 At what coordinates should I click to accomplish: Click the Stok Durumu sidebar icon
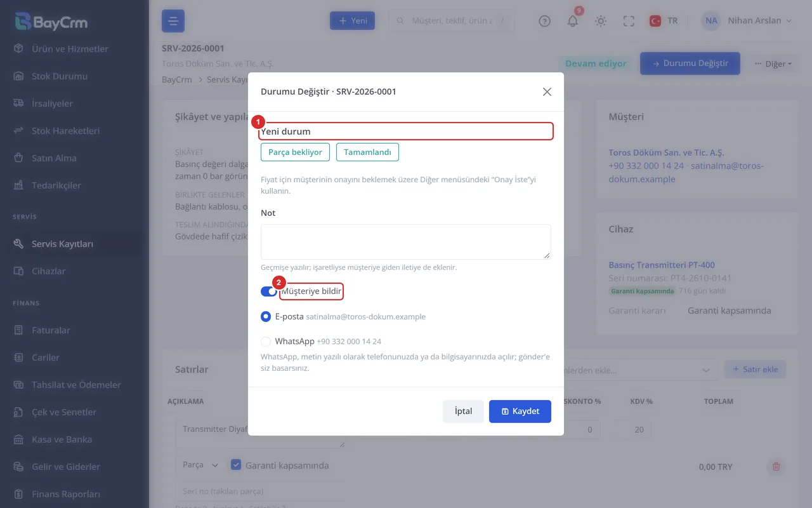(x=19, y=76)
